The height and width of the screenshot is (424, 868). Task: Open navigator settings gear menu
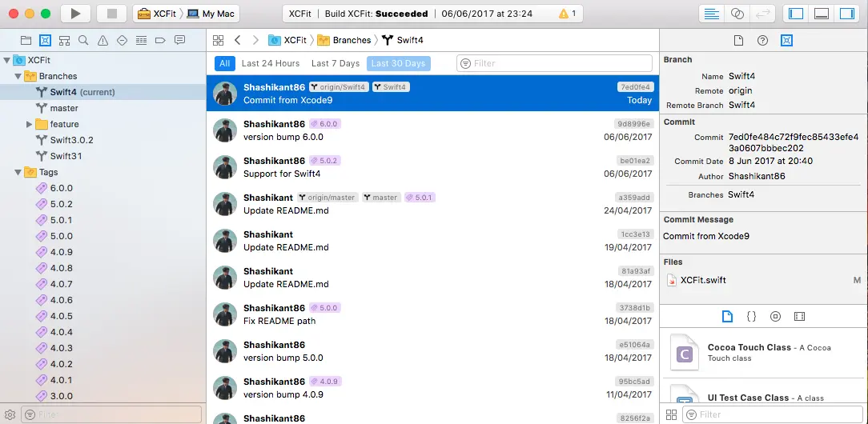[9, 414]
